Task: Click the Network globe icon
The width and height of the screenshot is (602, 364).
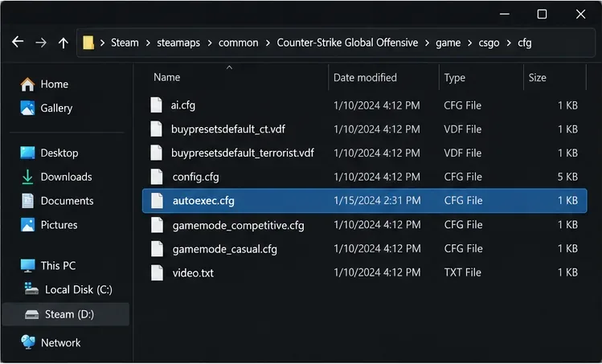Action: (x=28, y=342)
